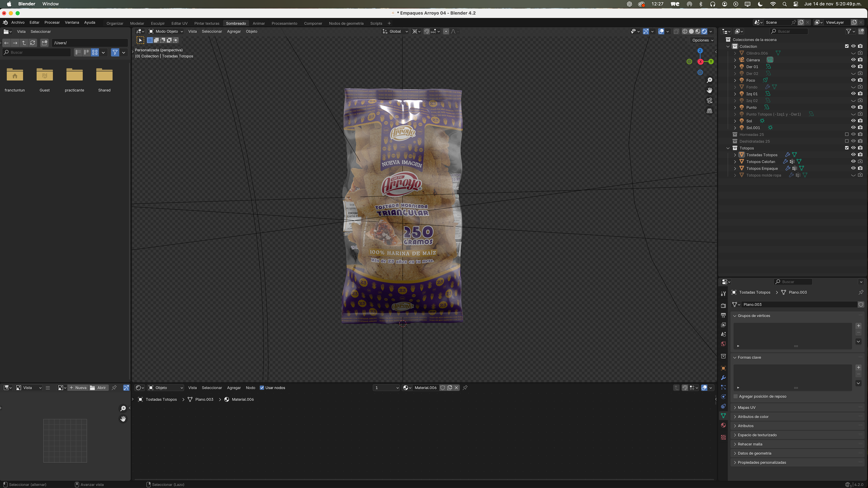Click image editor zoom icon
The height and width of the screenshot is (488, 868).
(123, 408)
